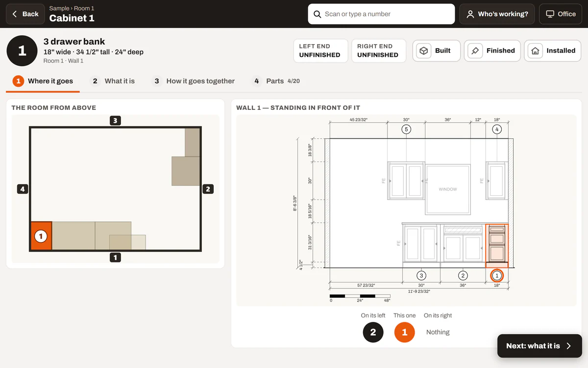Click the Back arrow button
Viewport: 588px width, 368px height.
(25, 14)
